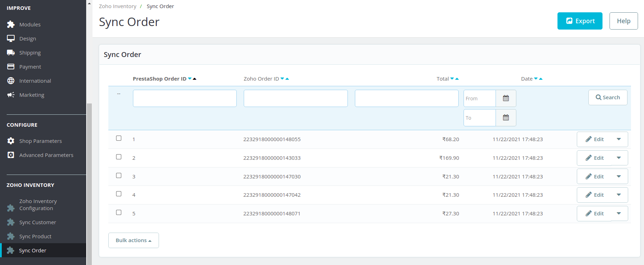The width and height of the screenshot is (644, 265).
Task: Click the Zoho Inventory Configuration puzzle icon
Action: 11,208
